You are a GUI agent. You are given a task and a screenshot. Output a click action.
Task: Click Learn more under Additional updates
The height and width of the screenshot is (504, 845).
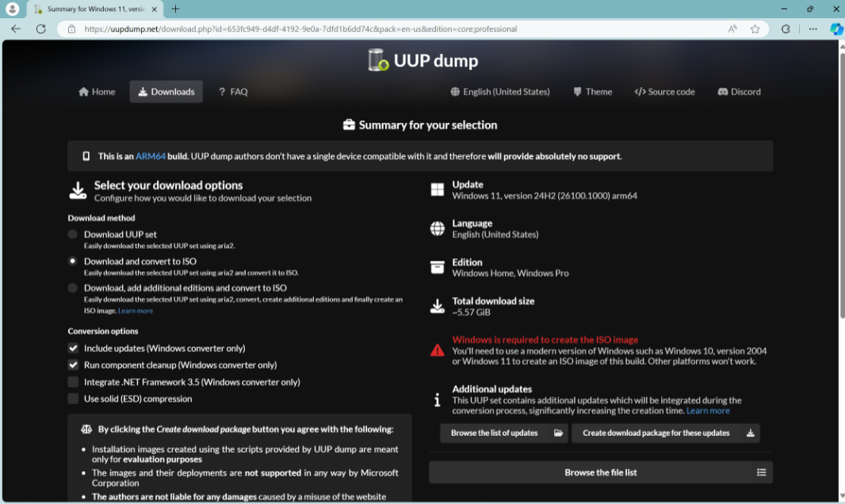click(708, 410)
